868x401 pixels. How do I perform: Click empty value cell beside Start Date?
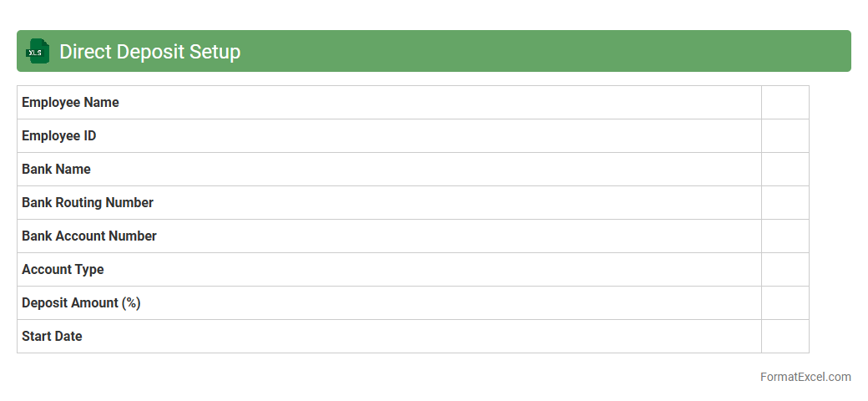coord(785,337)
